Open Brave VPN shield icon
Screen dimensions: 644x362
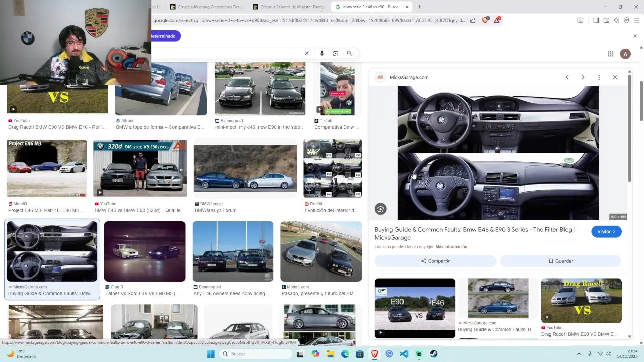pos(626,20)
